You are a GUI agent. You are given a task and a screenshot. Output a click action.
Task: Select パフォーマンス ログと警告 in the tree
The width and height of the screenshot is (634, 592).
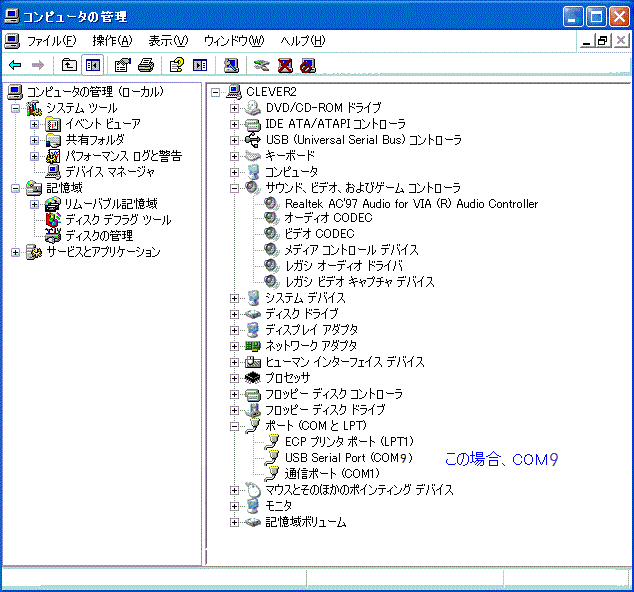click(x=124, y=156)
